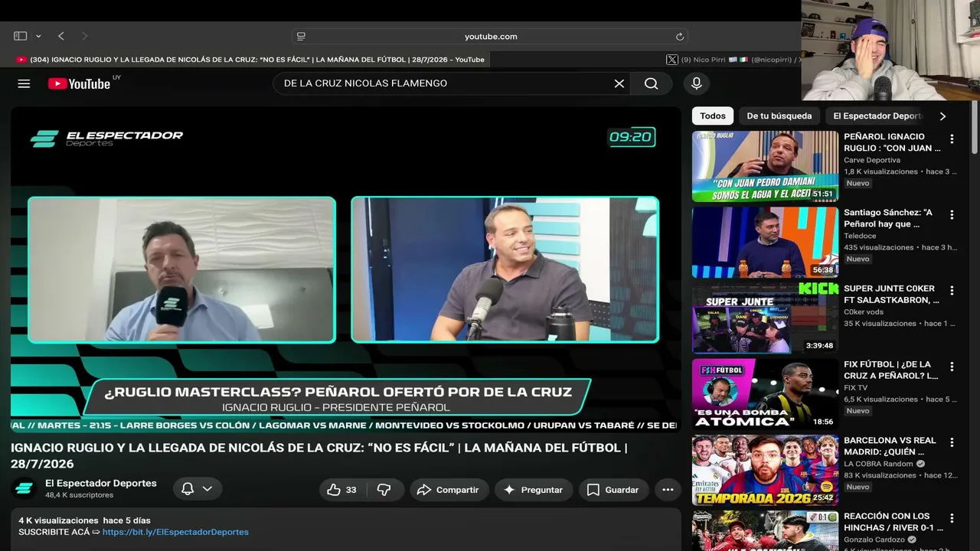Click the Preguntar button
The height and width of the screenshot is (551, 980).
click(x=534, y=490)
